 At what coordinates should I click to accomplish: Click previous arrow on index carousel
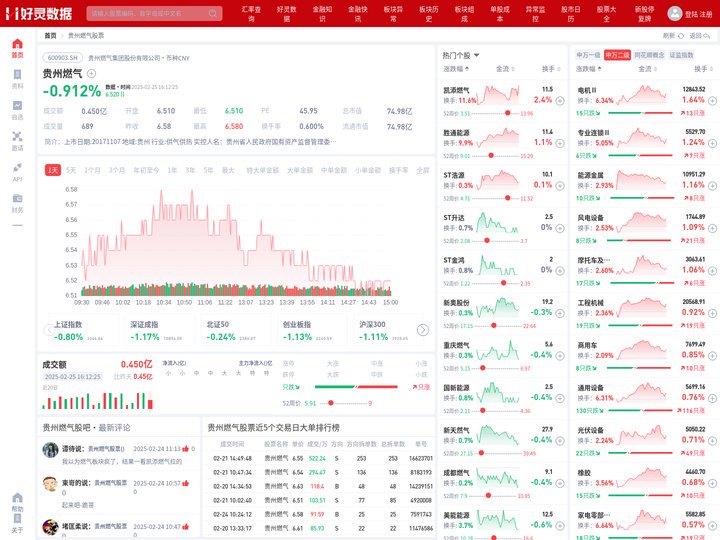(x=49, y=330)
